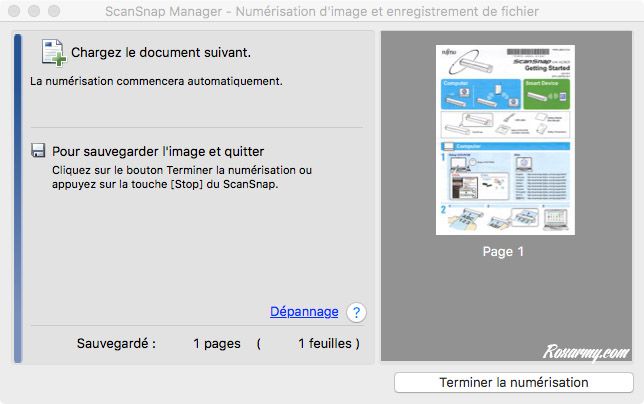Image resolution: width=644 pixels, height=404 pixels.
Task: Click the document with green plus icon
Action: tap(52, 53)
